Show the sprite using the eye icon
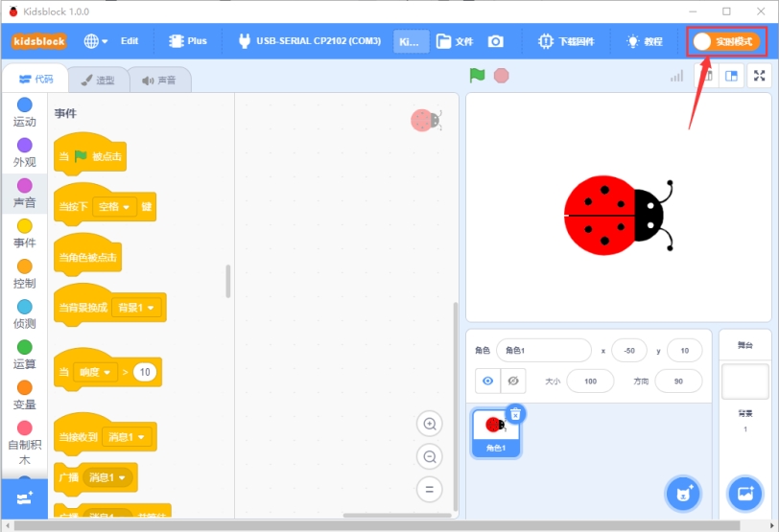Viewport: 779px width, 532px height. coord(488,382)
